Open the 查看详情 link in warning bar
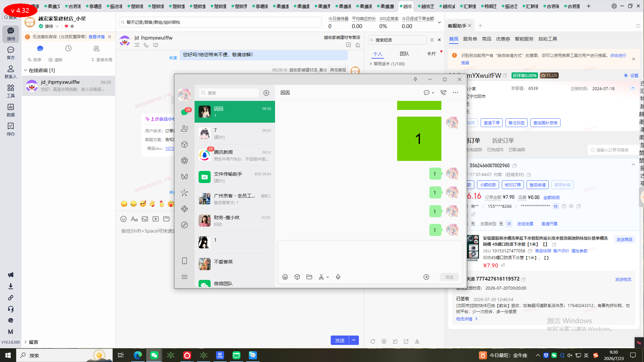 click(x=97, y=37)
